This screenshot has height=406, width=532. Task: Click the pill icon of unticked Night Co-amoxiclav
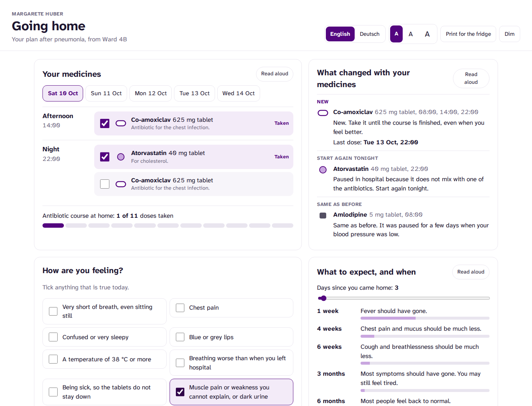[x=121, y=184]
